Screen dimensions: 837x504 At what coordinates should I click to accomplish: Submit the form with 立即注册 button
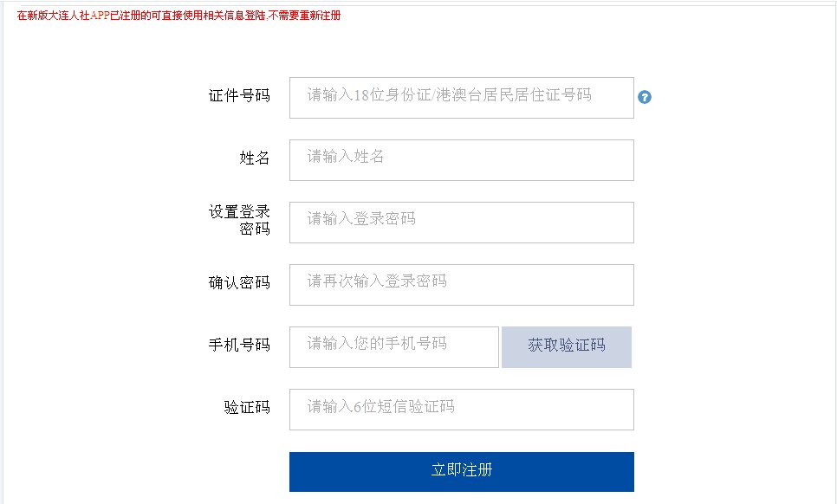(x=461, y=471)
